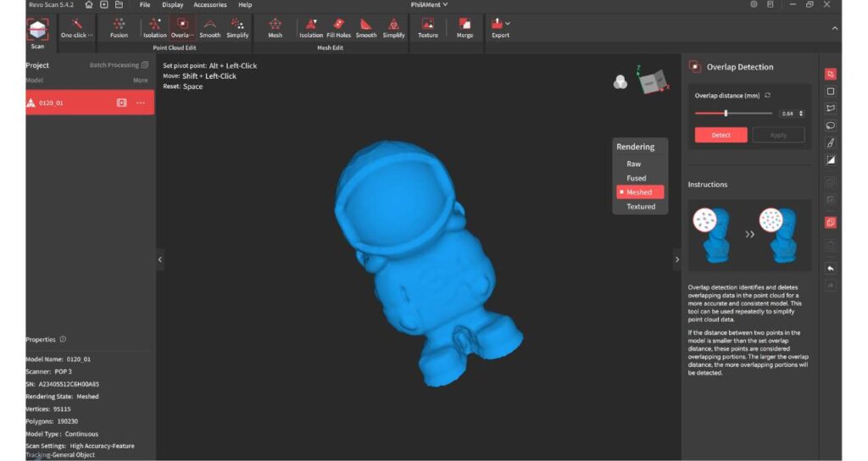Open the Merge tool
The width and height of the screenshot is (868, 461).
tap(465, 28)
